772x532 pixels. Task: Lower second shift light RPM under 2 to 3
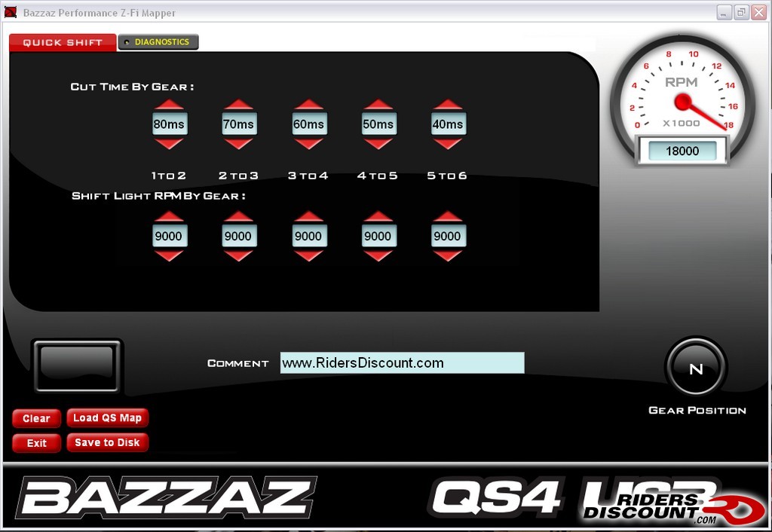point(239,256)
